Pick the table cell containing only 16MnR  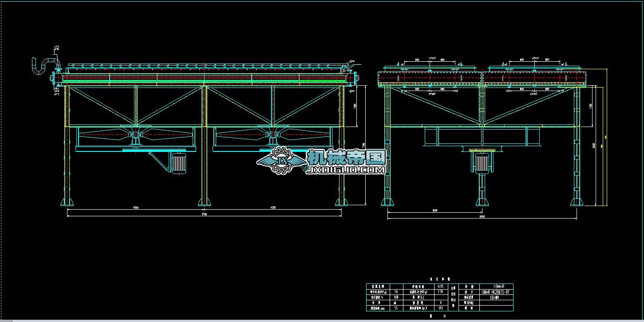(496, 286)
